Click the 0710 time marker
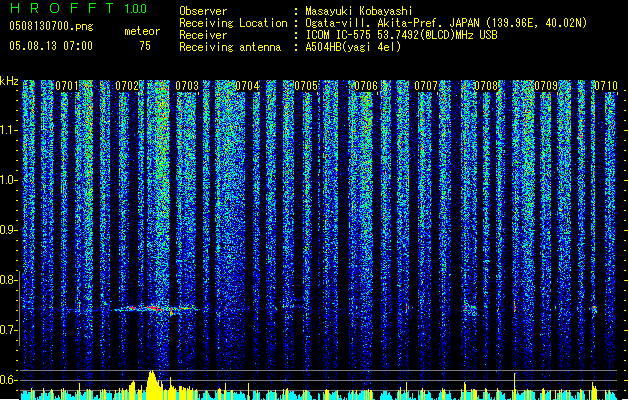The image size is (629, 400). point(606,86)
